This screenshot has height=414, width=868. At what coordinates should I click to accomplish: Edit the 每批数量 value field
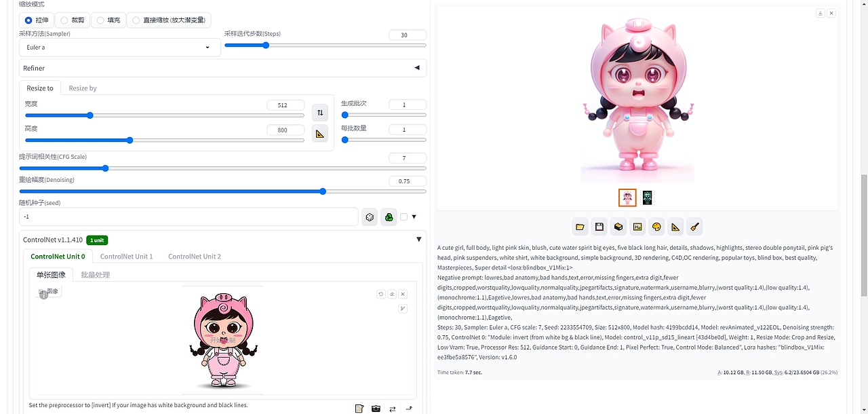[x=408, y=130]
